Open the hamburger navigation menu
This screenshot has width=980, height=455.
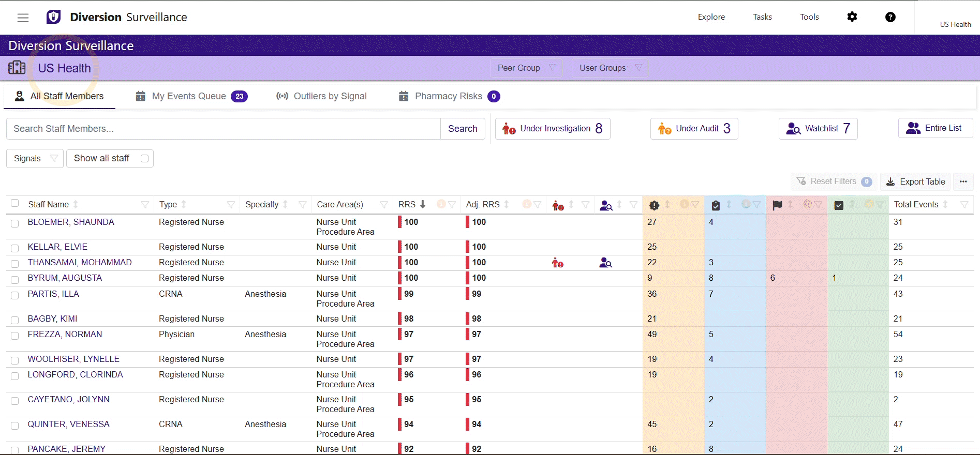pyautogui.click(x=23, y=18)
